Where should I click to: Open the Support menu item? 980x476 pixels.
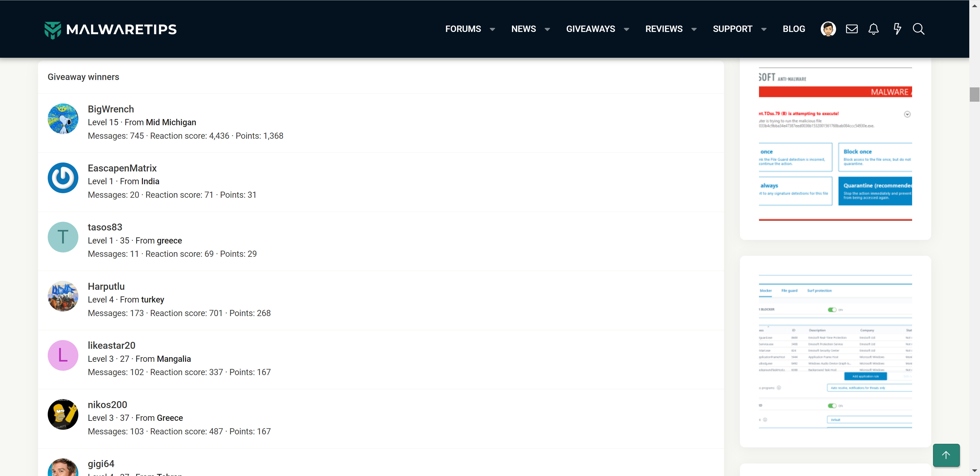click(732, 29)
